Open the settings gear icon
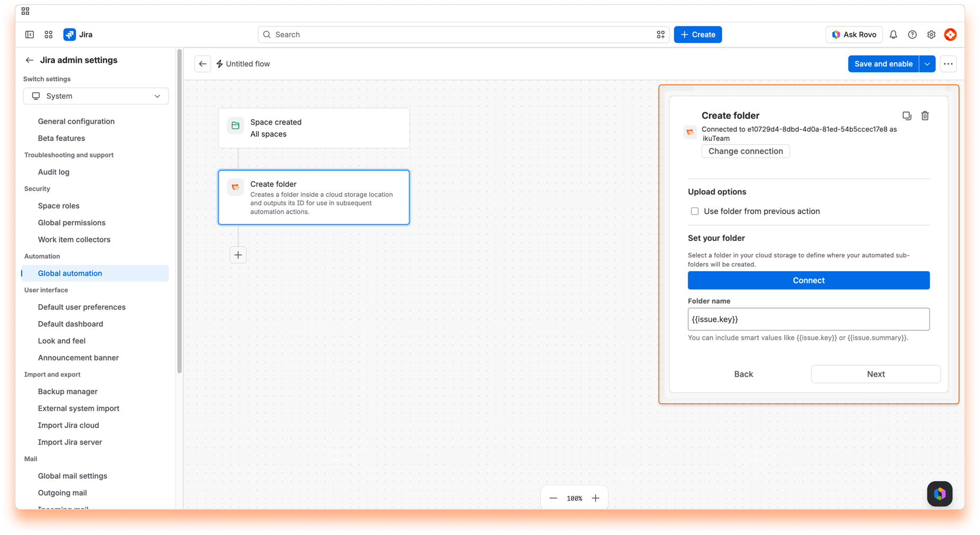The width and height of the screenshot is (980, 535). point(931,35)
